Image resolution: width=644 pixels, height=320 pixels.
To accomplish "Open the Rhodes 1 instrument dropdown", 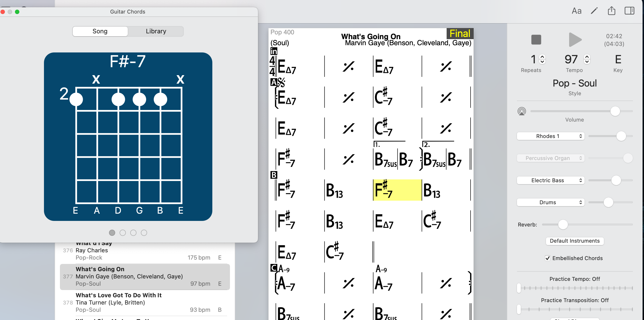I will 551,136.
